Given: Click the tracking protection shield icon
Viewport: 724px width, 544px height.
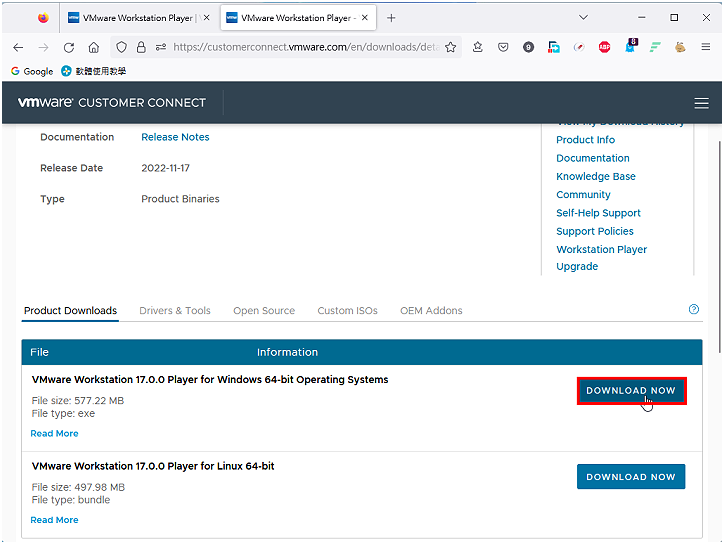Looking at the screenshot, I should [121, 47].
